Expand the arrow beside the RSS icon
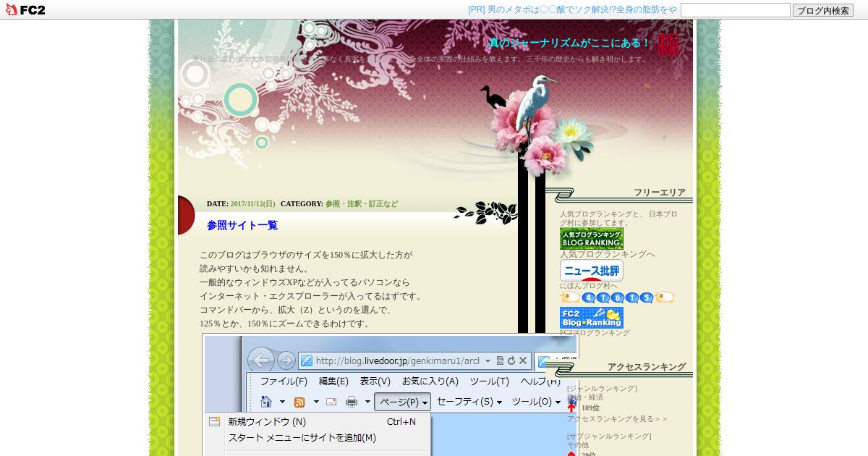Screen dimensions: 868x456 click(x=316, y=402)
